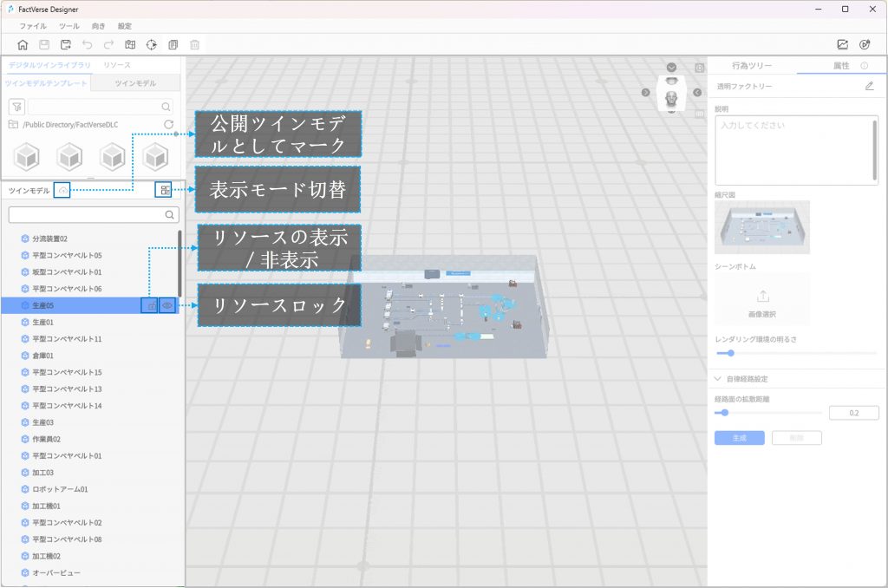Click the refresh icon beside /Public Directory path
The height and width of the screenshot is (588, 888).
169,125
